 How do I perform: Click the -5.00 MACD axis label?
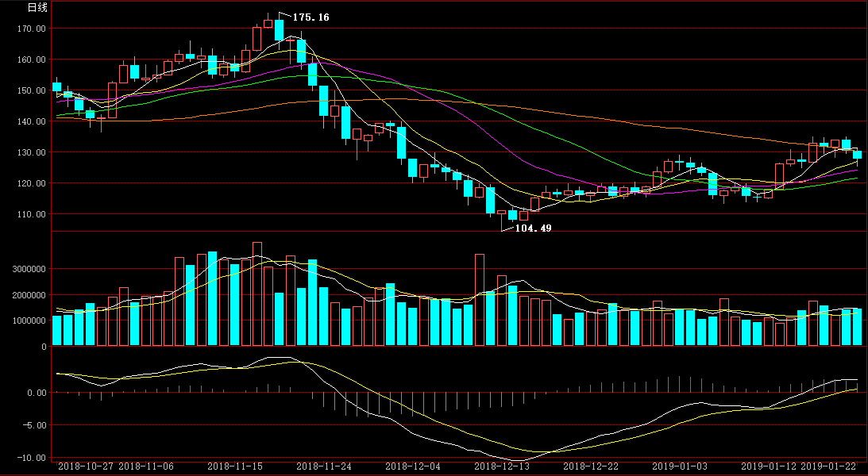coord(34,425)
